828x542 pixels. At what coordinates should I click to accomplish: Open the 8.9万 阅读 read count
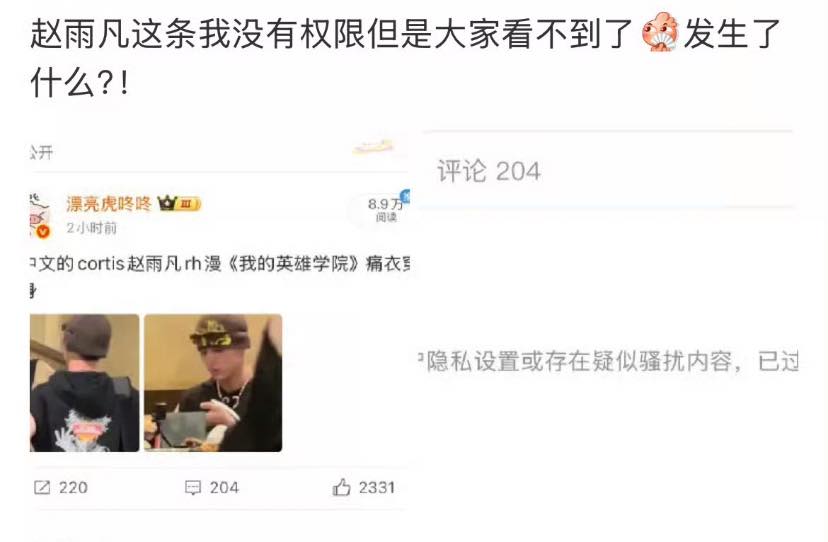[386, 210]
